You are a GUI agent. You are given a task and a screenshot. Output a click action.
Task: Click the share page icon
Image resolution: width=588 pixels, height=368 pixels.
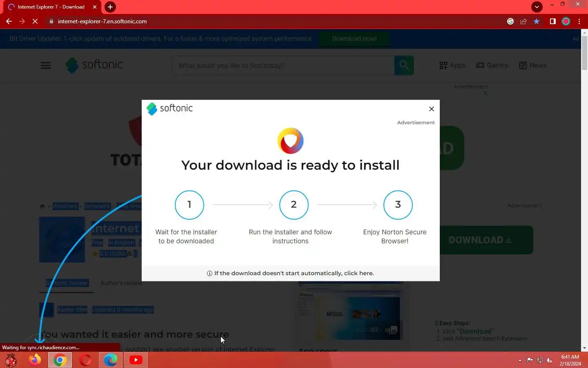pyautogui.click(x=523, y=21)
